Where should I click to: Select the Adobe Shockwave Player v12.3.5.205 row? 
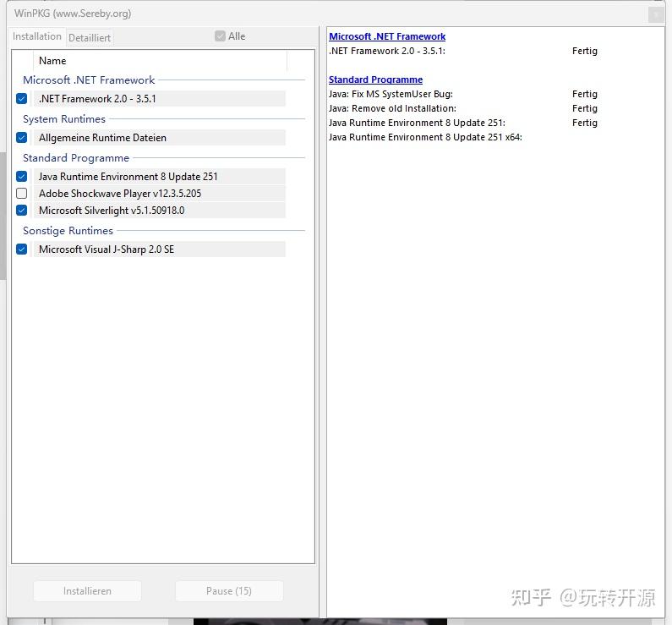[160, 194]
